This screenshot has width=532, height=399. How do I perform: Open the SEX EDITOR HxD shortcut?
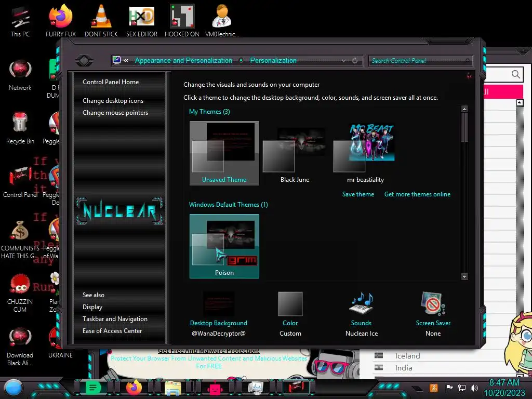142,21
